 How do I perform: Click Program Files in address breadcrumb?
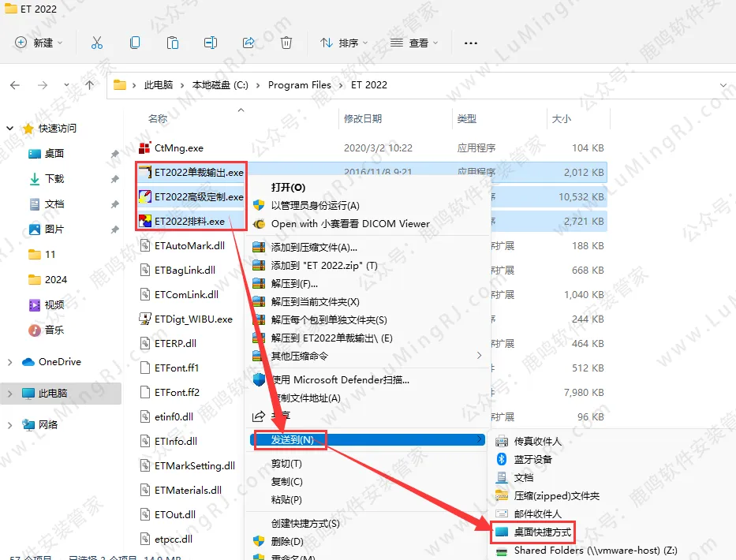coord(300,85)
